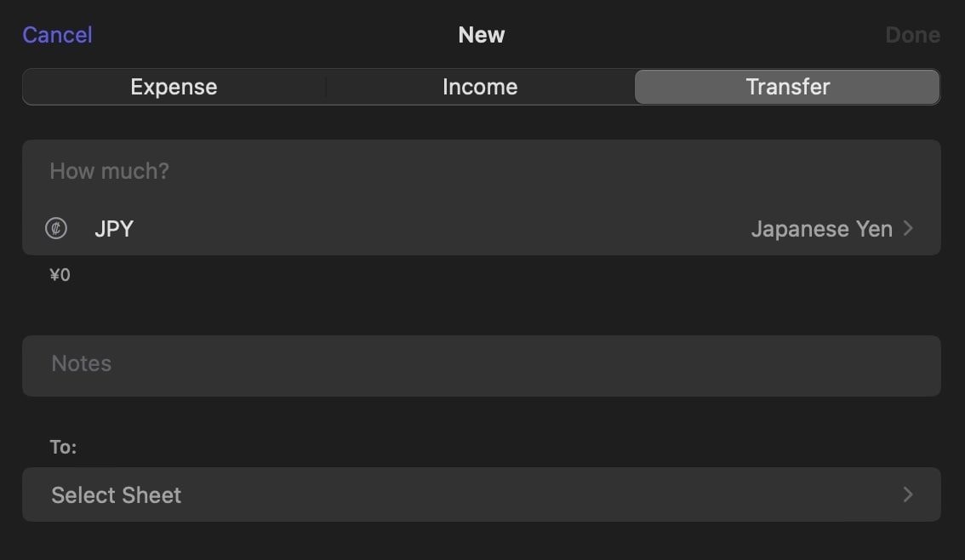Switch to the Income segment

coord(480,87)
